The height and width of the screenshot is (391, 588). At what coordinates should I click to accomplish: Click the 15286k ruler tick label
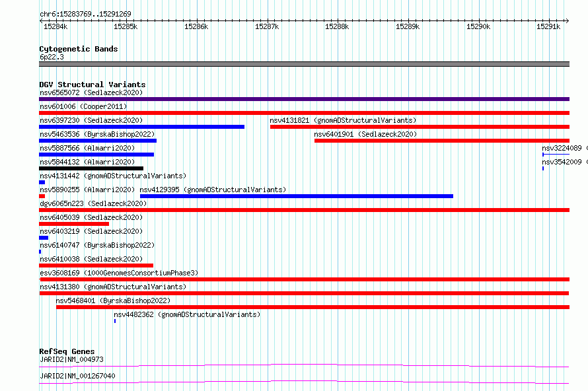196,26
